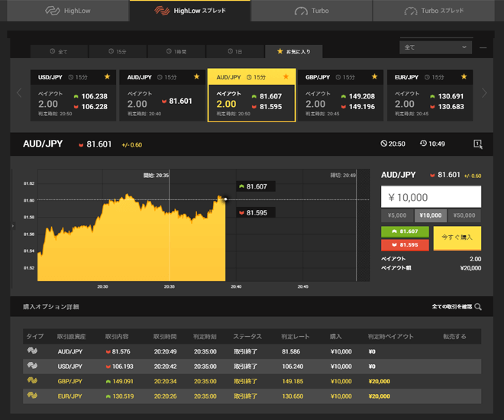Select GBP/JPY in the trades table

70,382
